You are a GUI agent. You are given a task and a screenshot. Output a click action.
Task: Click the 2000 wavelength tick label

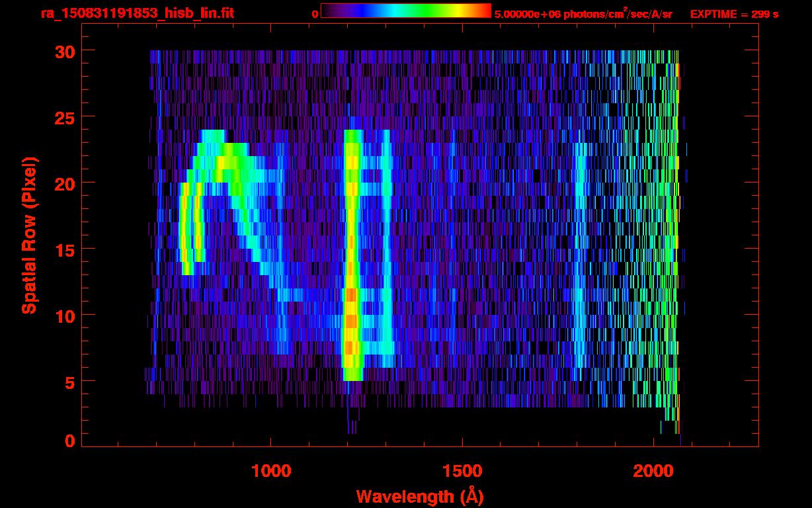point(653,471)
